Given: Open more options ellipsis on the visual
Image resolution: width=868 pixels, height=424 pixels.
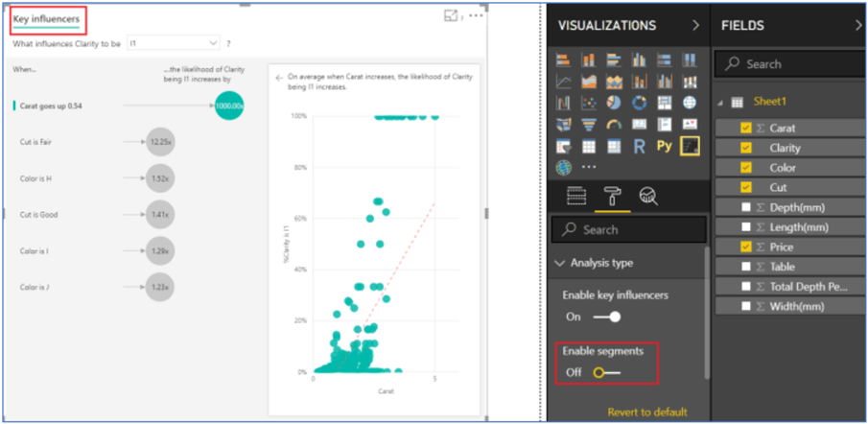Looking at the screenshot, I should pos(476,15).
